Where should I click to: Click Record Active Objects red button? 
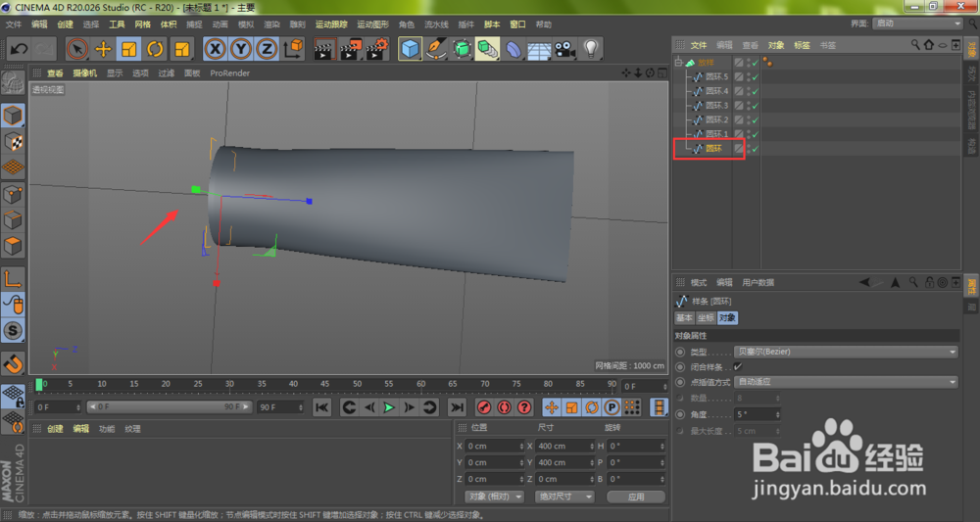pyautogui.click(x=484, y=407)
